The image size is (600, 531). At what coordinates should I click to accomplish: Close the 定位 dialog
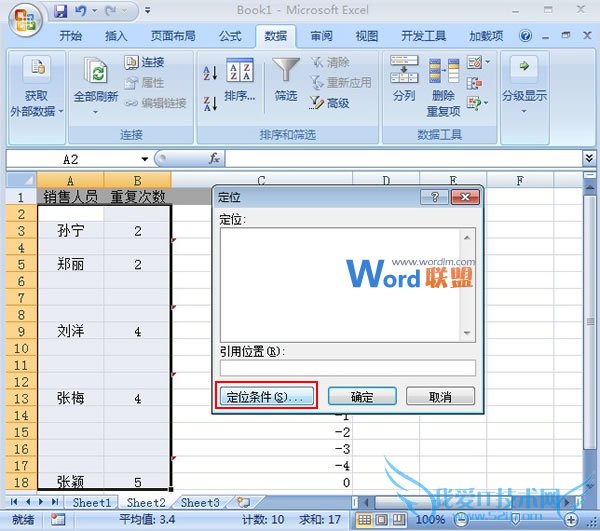pyautogui.click(x=465, y=197)
